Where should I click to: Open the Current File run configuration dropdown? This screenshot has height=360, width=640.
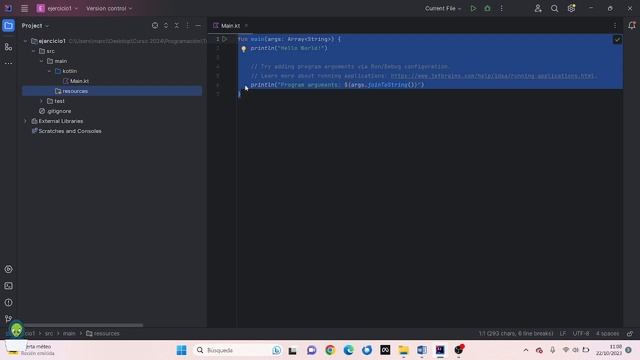[x=443, y=8]
